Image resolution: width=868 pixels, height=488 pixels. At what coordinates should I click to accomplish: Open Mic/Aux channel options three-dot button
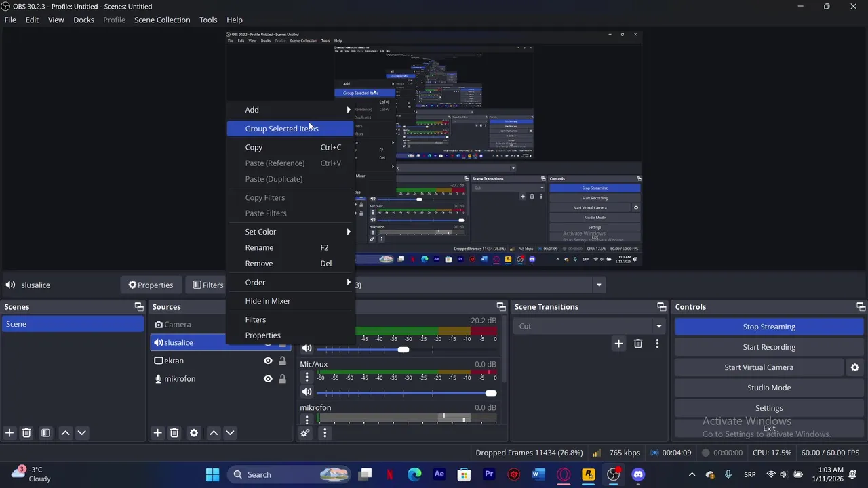[x=307, y=377]
